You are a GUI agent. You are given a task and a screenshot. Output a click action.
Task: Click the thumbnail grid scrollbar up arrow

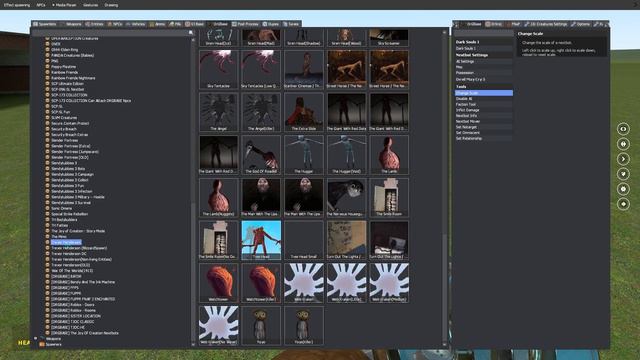pyautogui.click(x=444, y=32)
